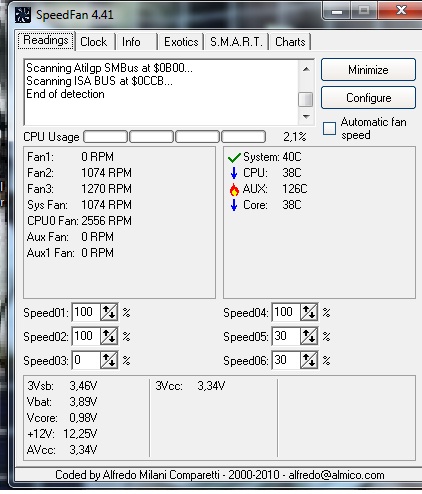Click the Configure button
The height and width of the screenshot is (494, 422).
tap(368, 98)
